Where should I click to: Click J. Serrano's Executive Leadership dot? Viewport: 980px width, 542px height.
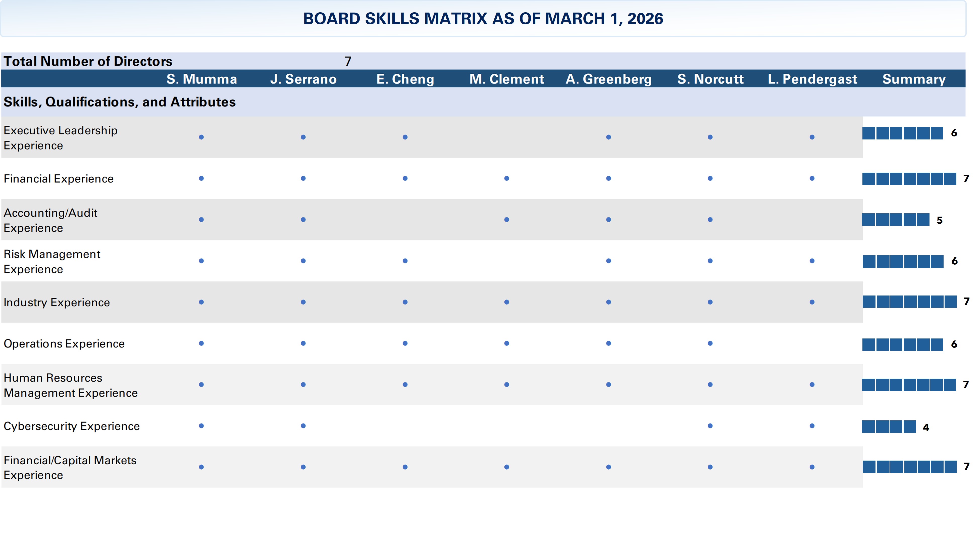tap(303, 137)
